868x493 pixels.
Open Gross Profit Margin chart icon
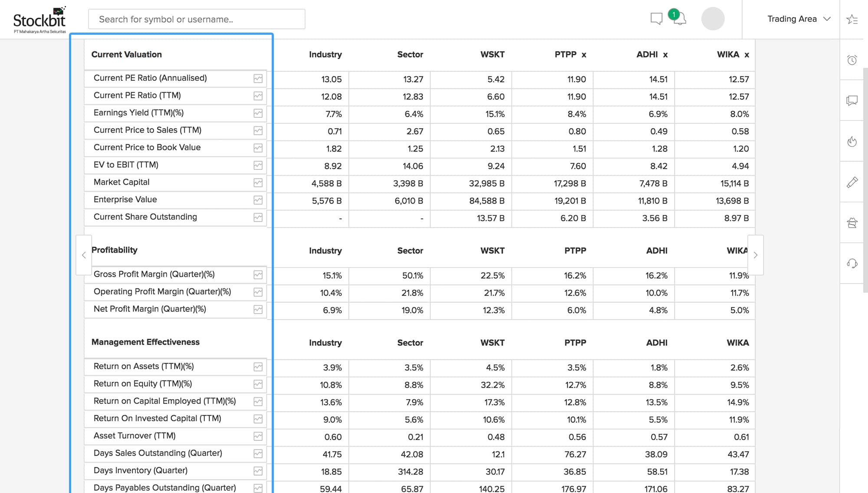258,275
